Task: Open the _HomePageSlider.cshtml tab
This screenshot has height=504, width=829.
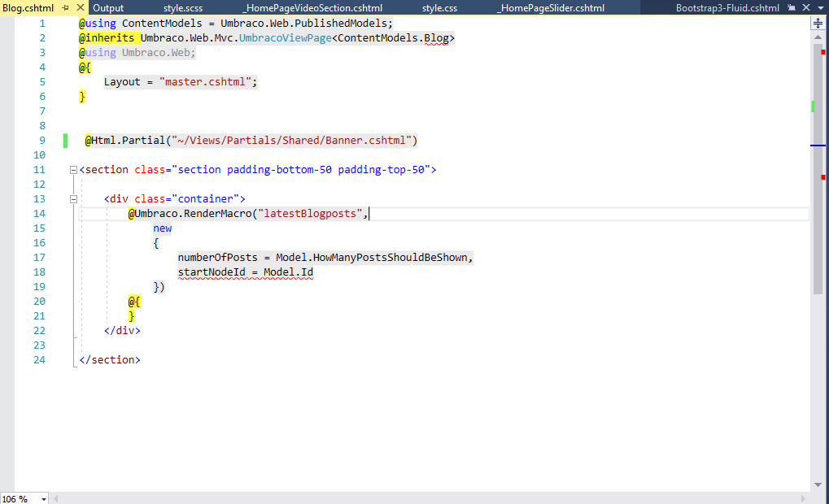Action: click(551, 8)
